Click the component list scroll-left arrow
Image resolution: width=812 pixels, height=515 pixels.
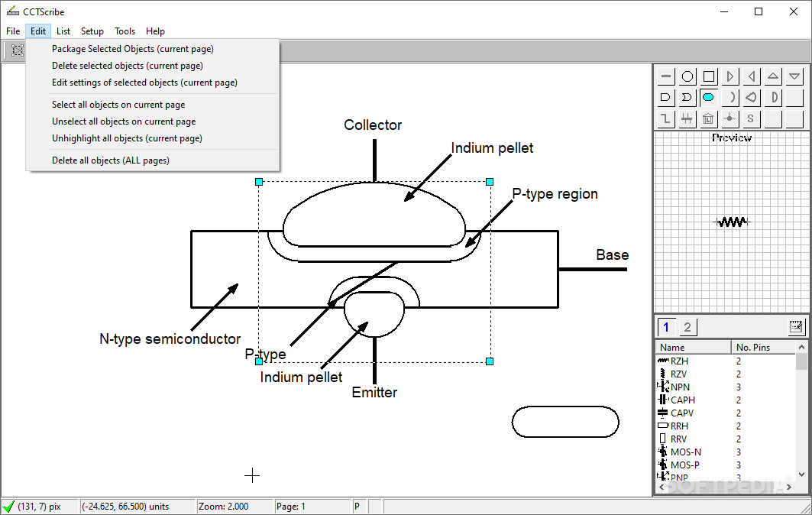pos(662,487)
